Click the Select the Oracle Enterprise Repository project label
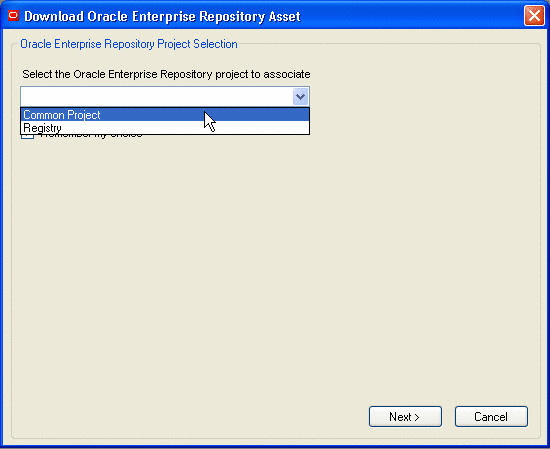This screenshot has width=550, height=449. pos(166,74)
